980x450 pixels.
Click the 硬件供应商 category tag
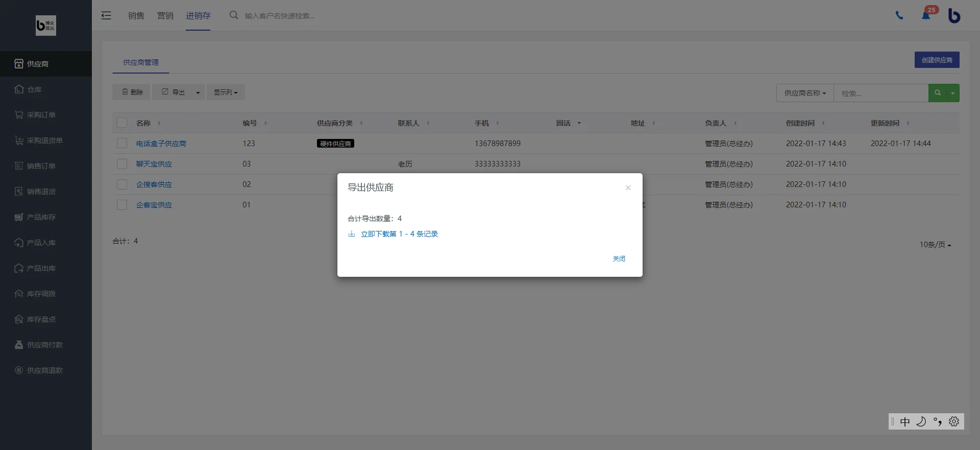coord(335,144)
